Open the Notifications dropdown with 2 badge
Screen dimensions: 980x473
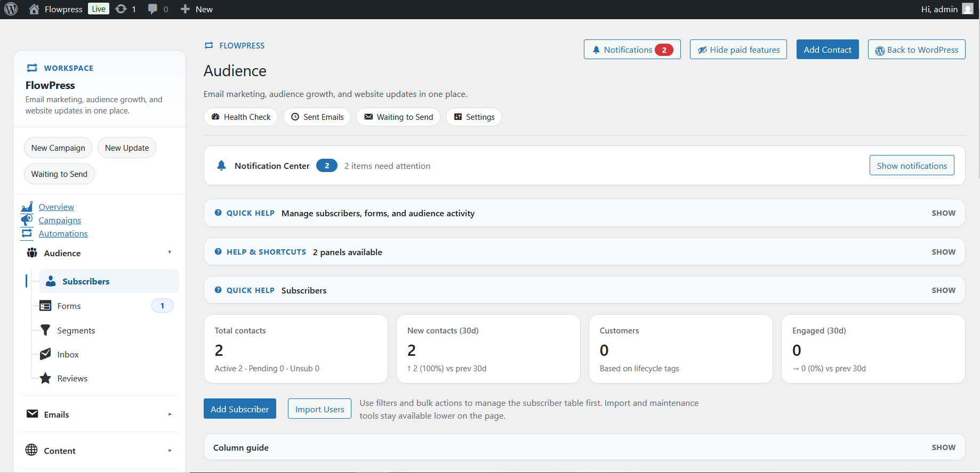[632, 50]
